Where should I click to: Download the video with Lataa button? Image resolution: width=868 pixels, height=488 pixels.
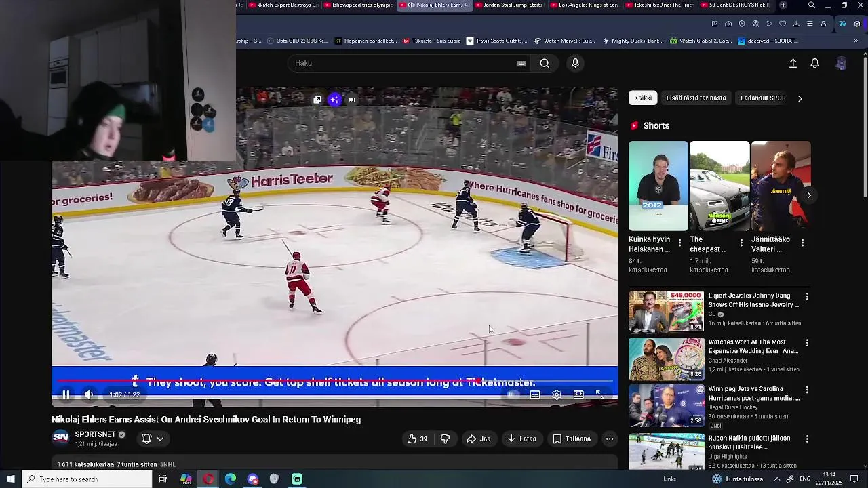click(521, 439)
